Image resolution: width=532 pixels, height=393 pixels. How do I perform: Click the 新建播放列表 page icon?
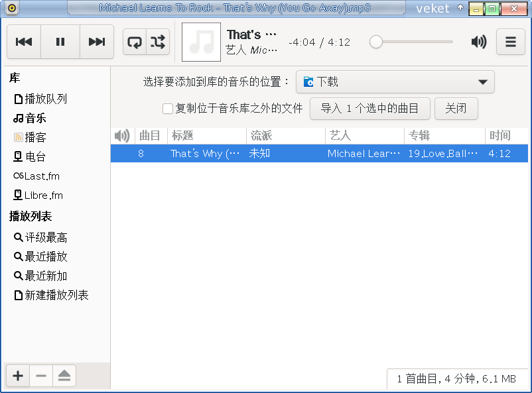click(x=19, y=295)
